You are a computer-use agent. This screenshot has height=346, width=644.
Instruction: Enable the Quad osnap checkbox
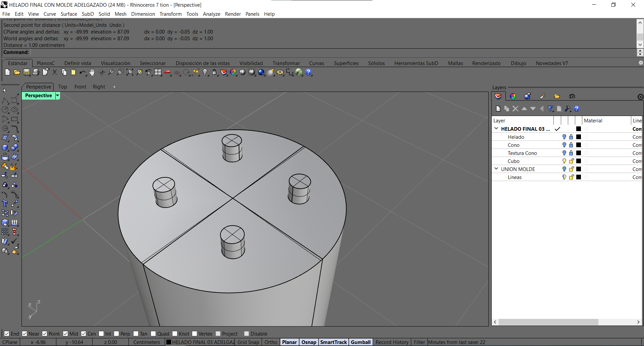[153, 334]
